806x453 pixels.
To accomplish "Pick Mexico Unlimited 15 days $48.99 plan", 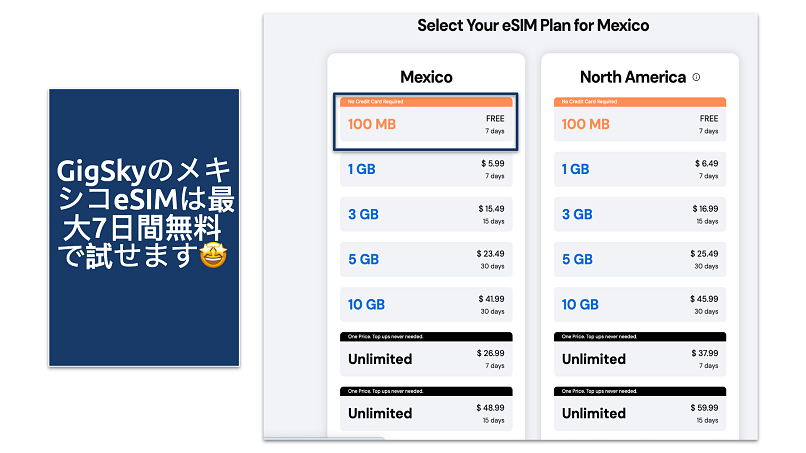I will click(426, 413).
